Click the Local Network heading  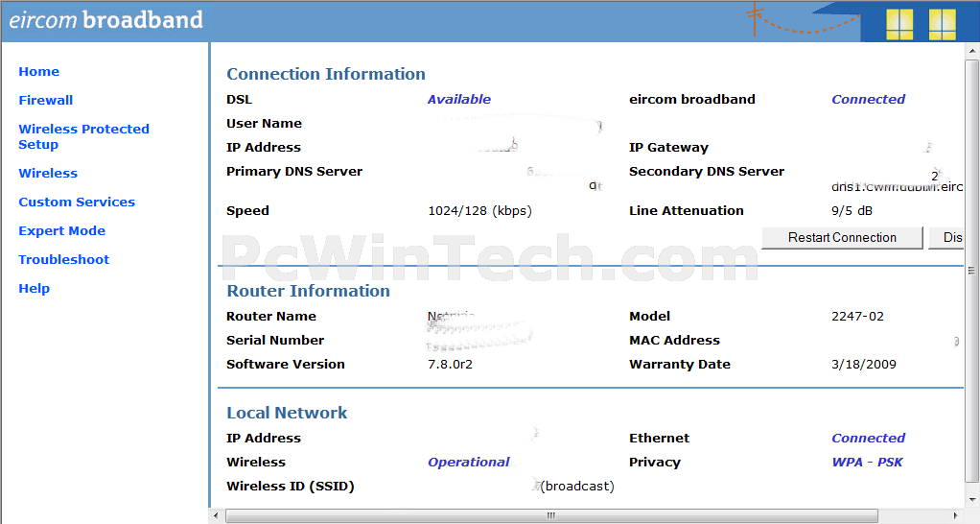pyautogui.click(x=287, y=413)
